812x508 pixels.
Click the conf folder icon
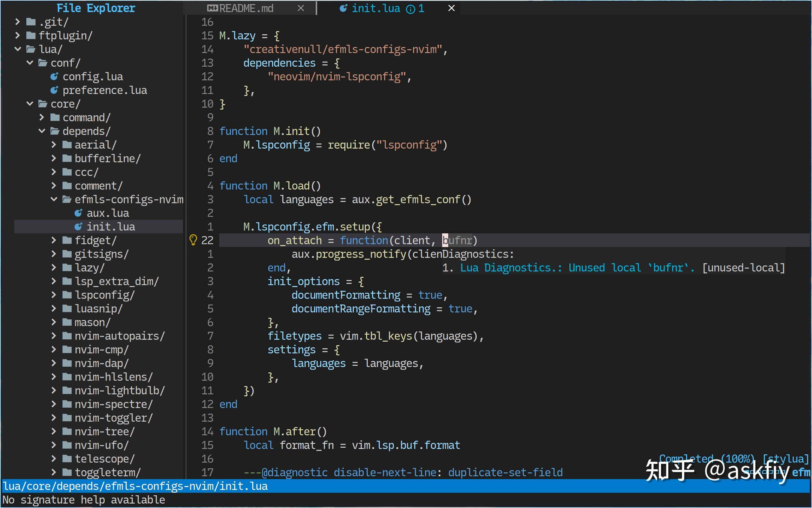coord(43,63)
